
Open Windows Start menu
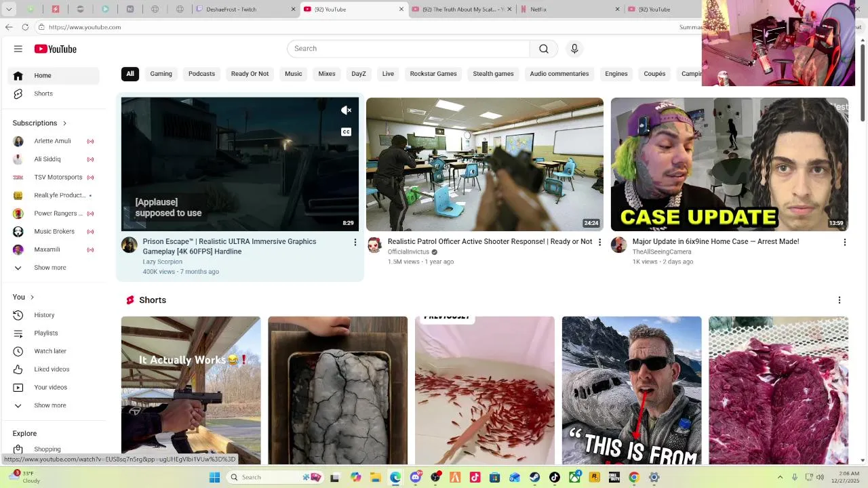214,477
